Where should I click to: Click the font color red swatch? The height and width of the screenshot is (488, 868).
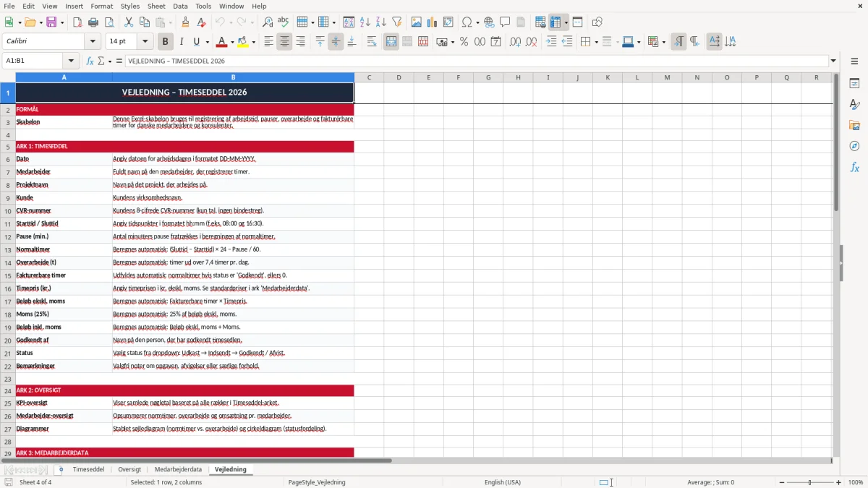click(222, 42)
